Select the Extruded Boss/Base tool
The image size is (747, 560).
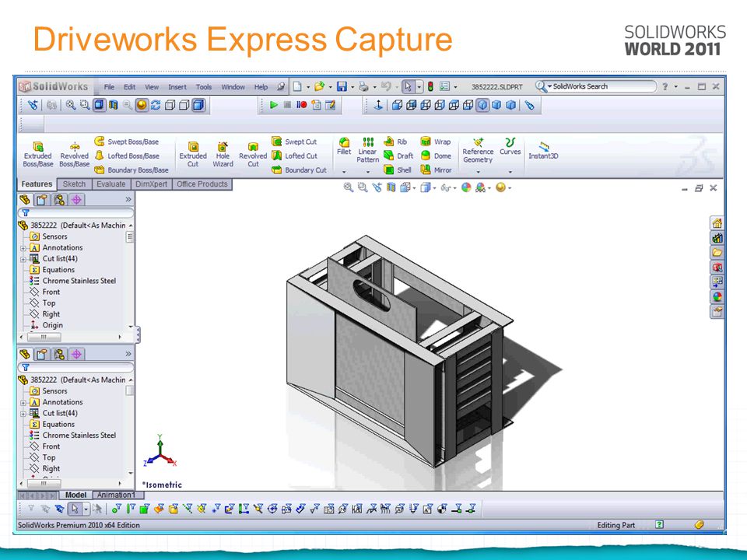[38, 154]
